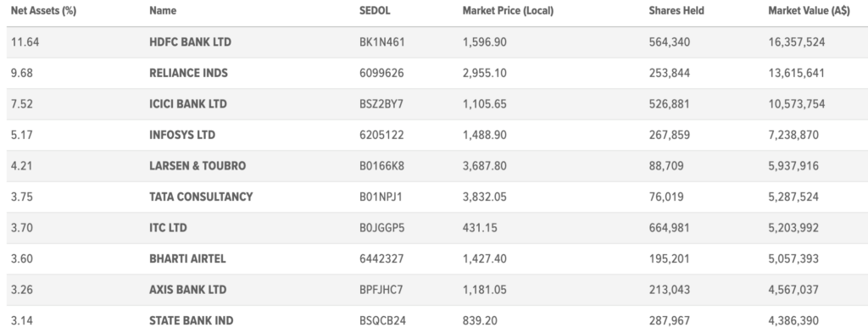Select LARSEN & TOUBRO holding

[198, 166]
